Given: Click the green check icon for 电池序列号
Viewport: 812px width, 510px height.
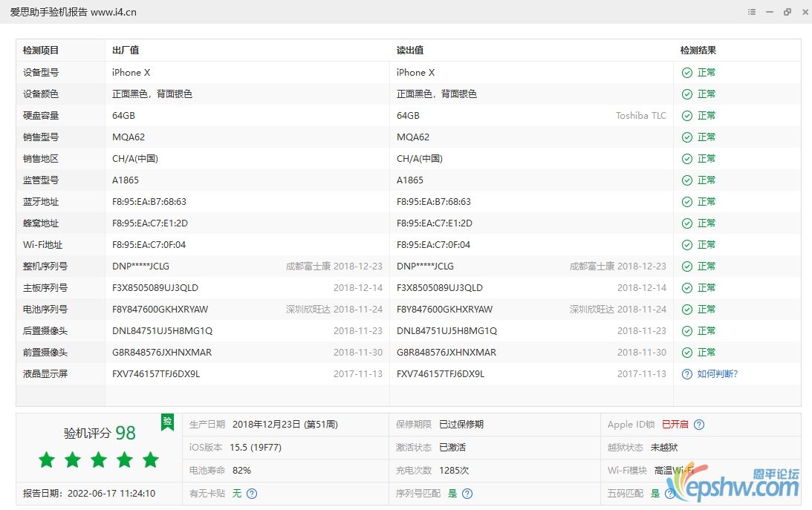Looking at the screenshot, I should [686, 310].
